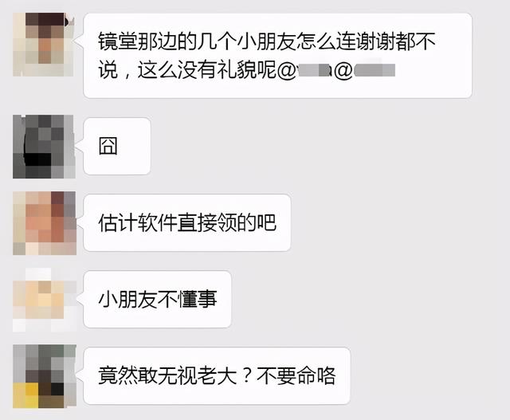Tap avatar of 小朋友不懂事 sender
This screenshot has height=420, width=510.
(x=45, y=300)
